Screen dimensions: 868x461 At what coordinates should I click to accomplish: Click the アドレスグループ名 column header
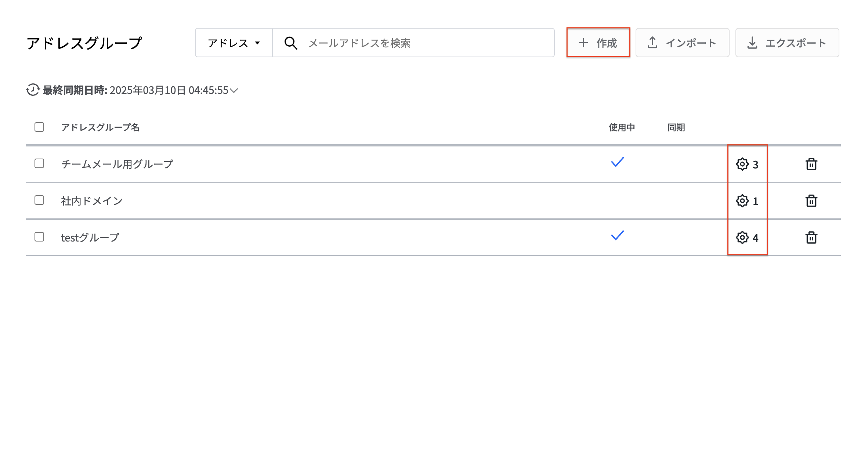tap(100, 127)
